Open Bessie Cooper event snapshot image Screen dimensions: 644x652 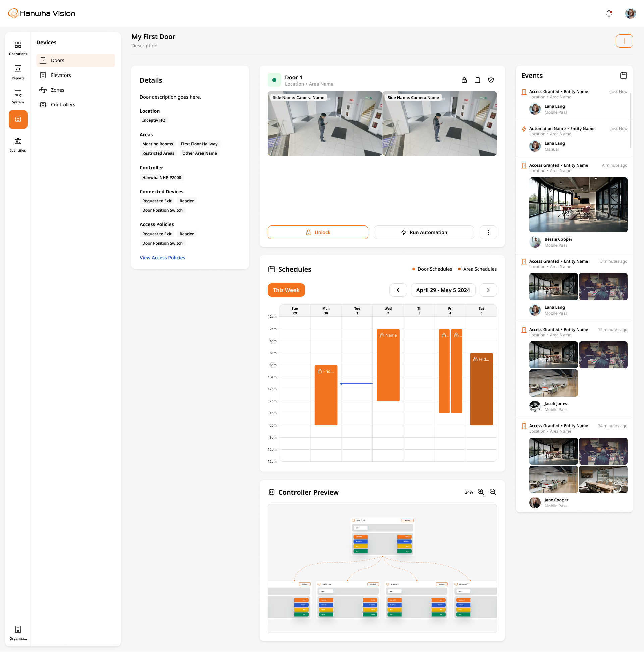pos(578,205)
